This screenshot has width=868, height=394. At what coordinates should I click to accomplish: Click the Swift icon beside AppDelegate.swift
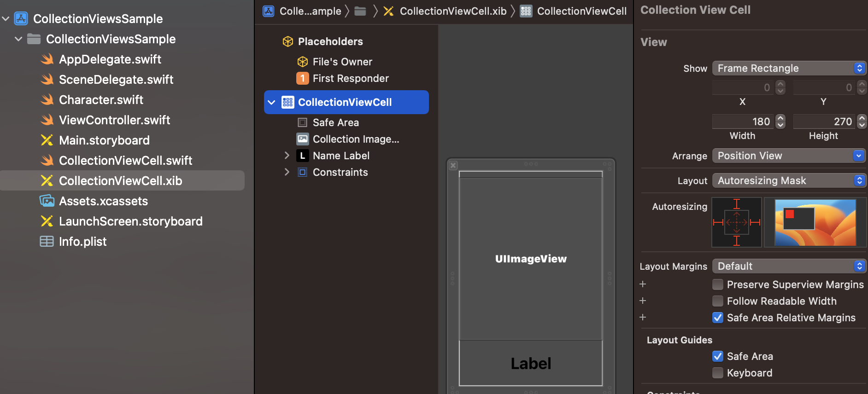pos(47,59)
